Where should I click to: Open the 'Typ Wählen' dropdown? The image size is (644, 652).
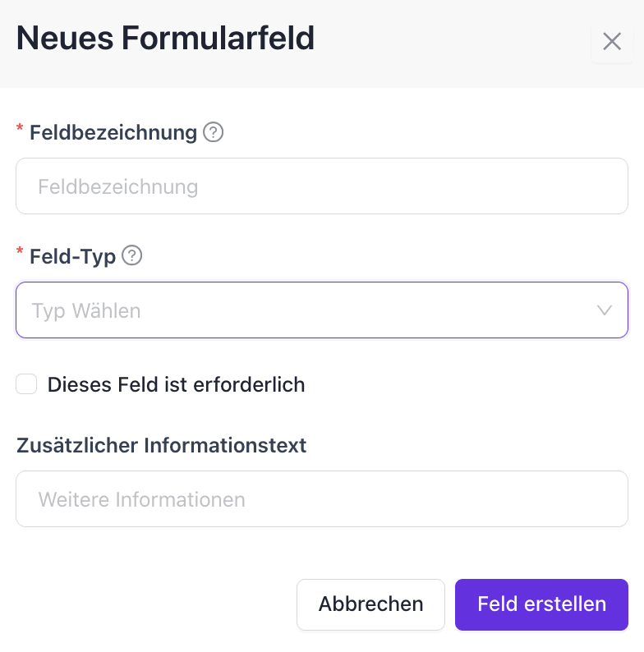(x=322, y=310)
